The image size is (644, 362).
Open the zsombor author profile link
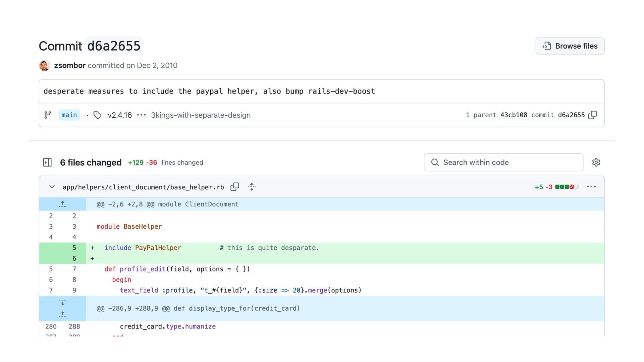70,66
